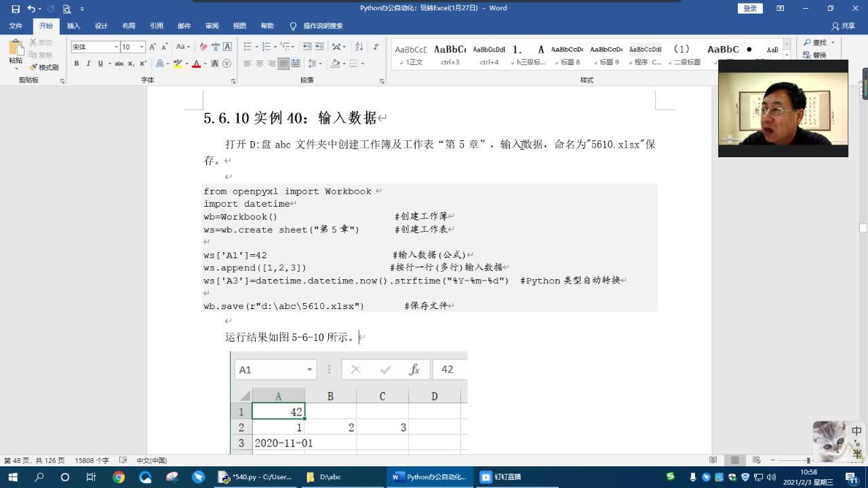The width and height of the screenshot is (868, 488).
Task: Center align the paragraph text
Action: click(x=260, y=64)
